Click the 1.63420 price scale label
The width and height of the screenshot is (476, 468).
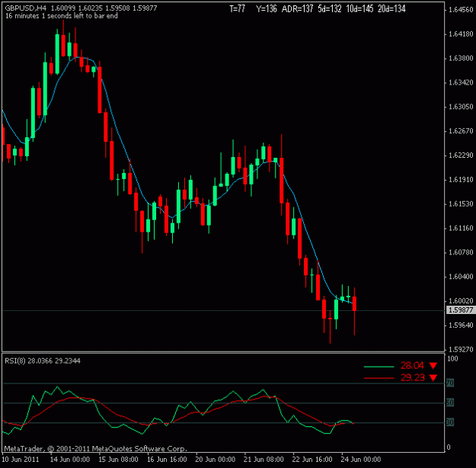click(x=461, y=82)
